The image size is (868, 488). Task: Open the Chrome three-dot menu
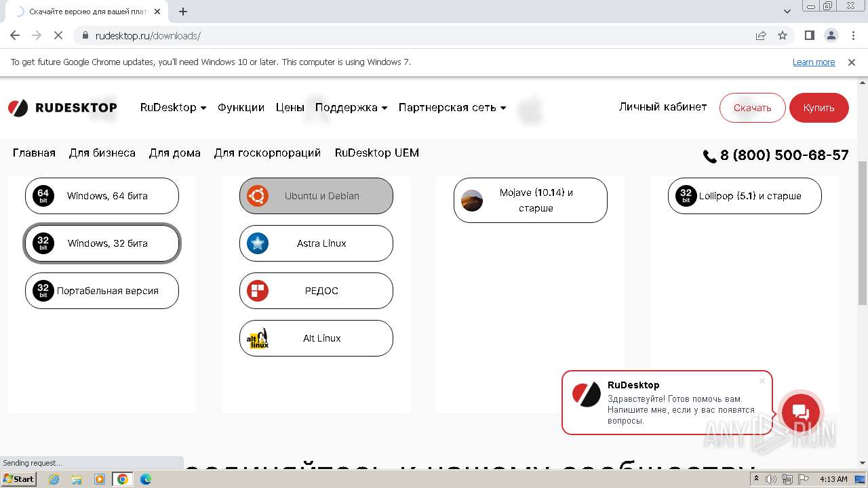[852, 35]
